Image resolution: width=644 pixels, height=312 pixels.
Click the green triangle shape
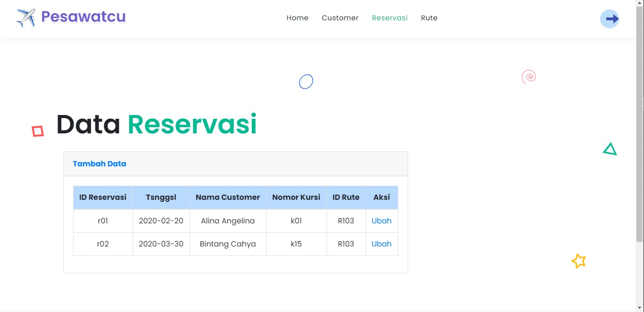610,149
